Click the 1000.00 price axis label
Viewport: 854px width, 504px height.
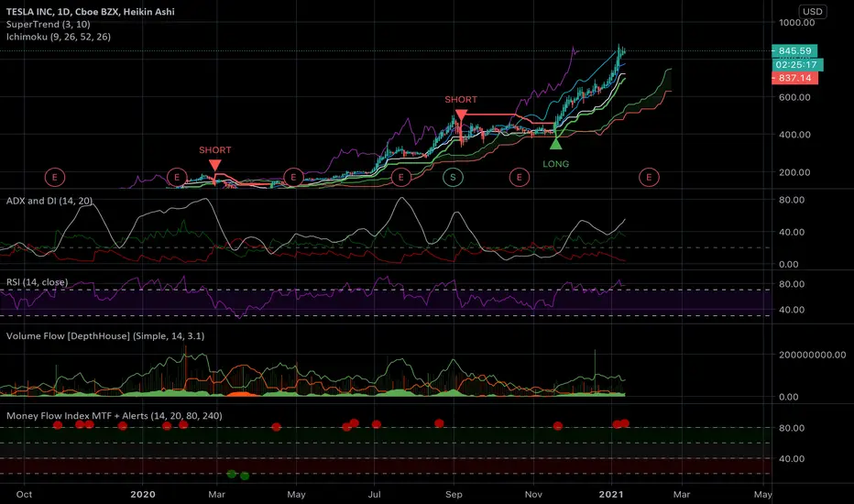click(x=797, y=22)
